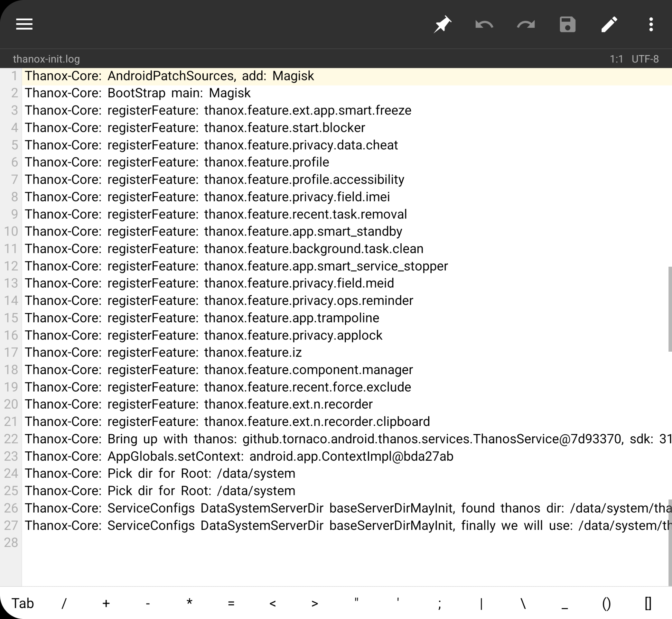Insert a plus sign symbol
The width and height of the screenshot is (672, 619).
coord(106,603)
